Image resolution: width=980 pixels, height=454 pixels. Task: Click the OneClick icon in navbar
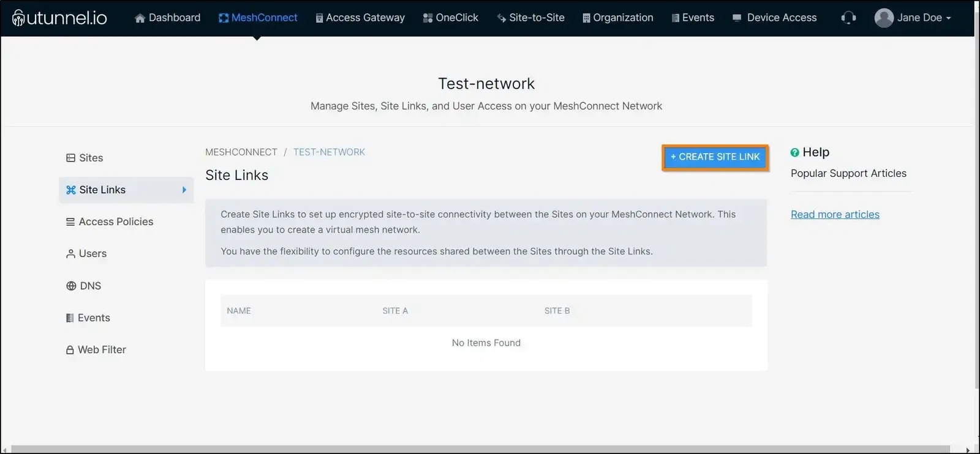pos(428,18)
